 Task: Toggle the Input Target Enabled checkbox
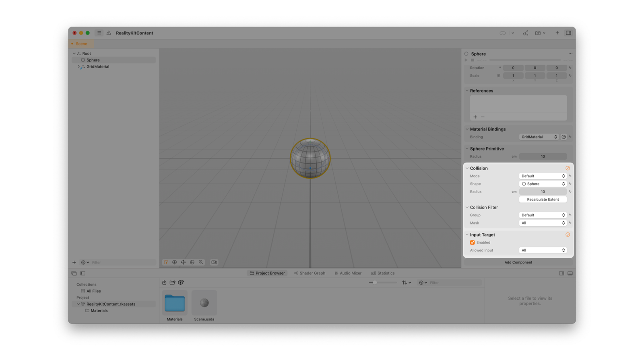472,243
